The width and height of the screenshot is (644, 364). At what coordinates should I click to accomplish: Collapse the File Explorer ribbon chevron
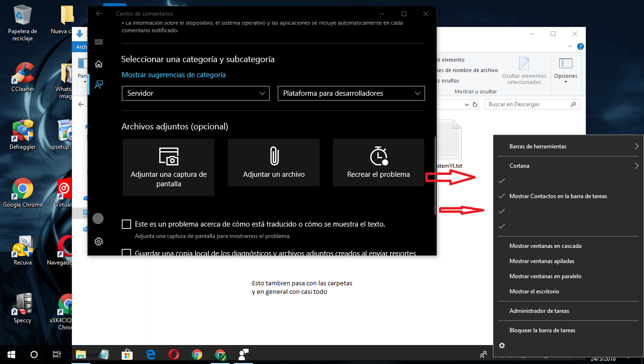click(x=570, y=46)
